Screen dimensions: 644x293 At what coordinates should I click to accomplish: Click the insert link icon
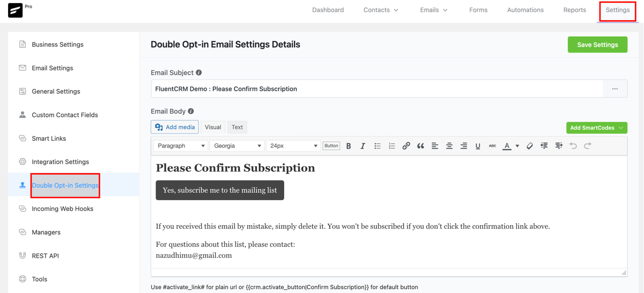pyautogui.click(x=406, y=146)
